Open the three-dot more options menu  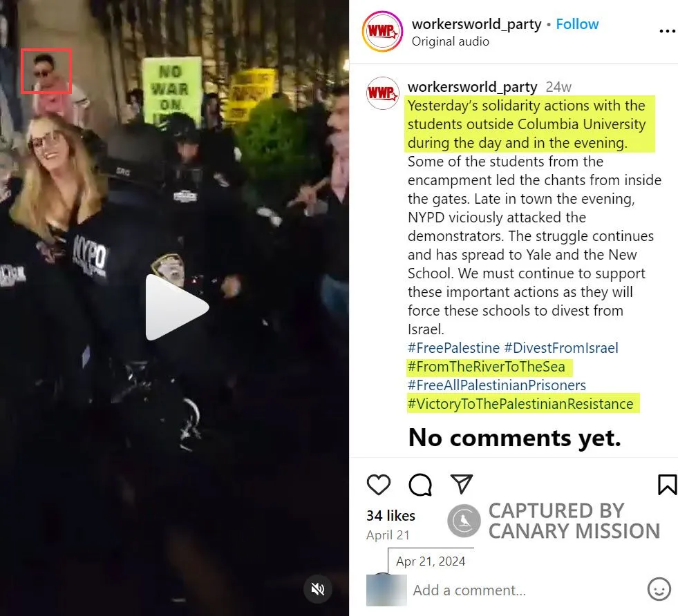click(x=667, y=31)
